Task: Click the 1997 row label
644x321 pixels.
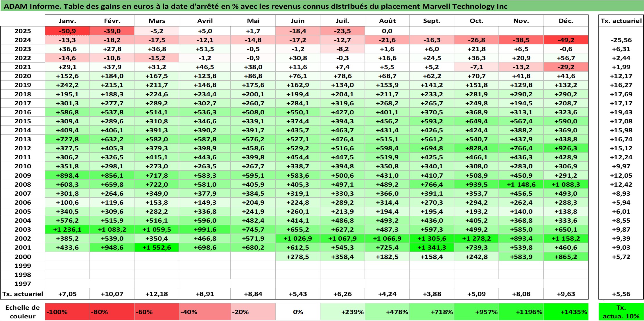Action: pyautogui.click(x=23, y=284)
